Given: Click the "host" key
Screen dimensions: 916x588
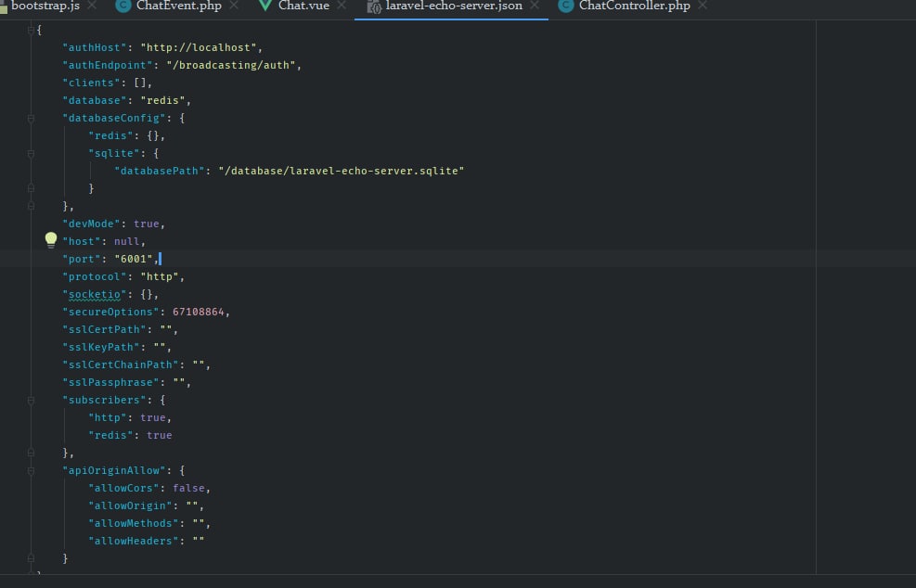Looking at the screenshot, I should pyautogui.click(x=82, y=241).
